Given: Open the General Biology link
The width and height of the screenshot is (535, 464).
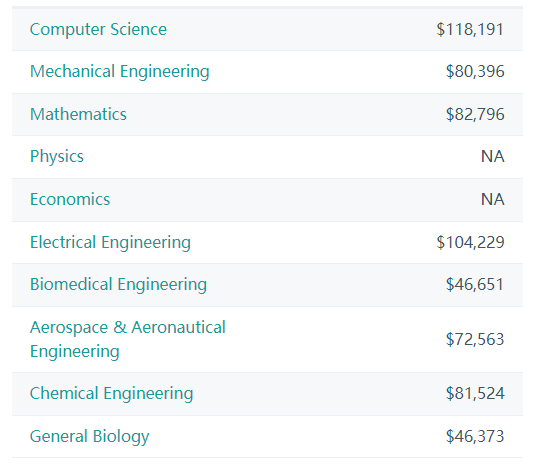Looking at the screenshot, I should (89, 437).
